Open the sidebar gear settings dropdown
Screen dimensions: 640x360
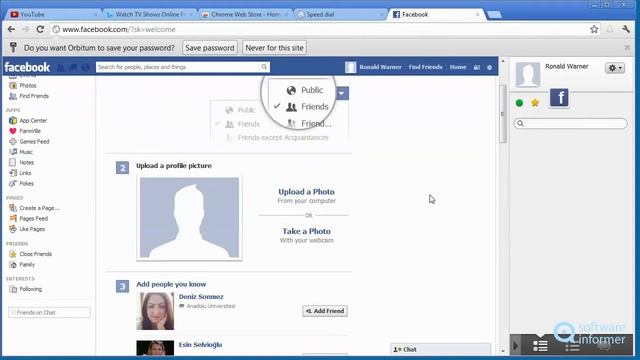[615, 68]
